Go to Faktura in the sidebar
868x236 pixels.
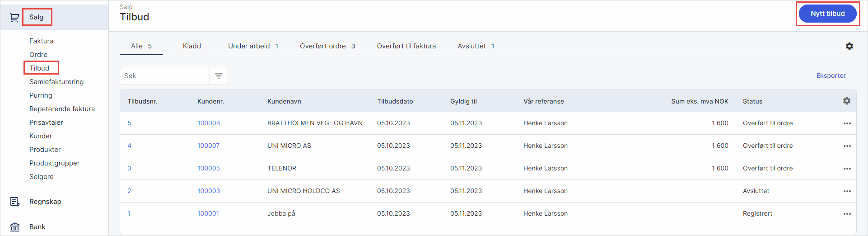42,41
